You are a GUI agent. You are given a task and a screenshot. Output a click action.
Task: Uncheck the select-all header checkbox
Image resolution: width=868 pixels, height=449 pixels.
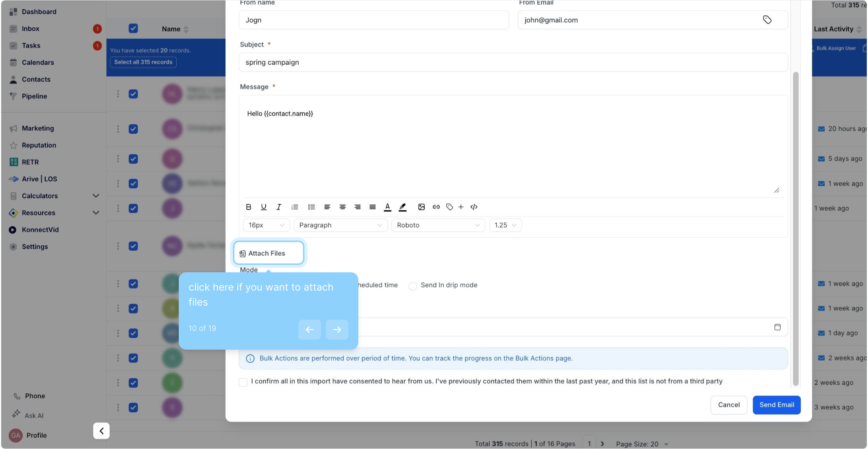click(x=133, y=29)
